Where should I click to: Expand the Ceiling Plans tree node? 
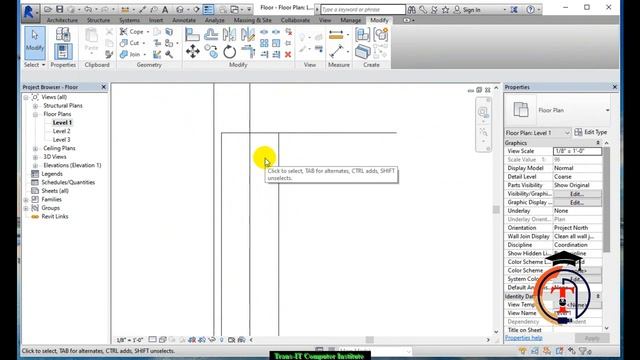pyautogui.click(x=36, y=149)
